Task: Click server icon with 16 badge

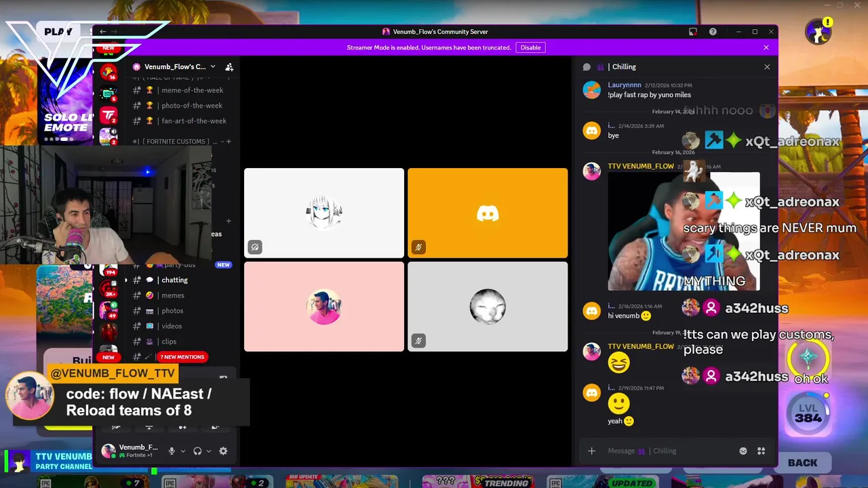Action: click(x=108, y=72)
